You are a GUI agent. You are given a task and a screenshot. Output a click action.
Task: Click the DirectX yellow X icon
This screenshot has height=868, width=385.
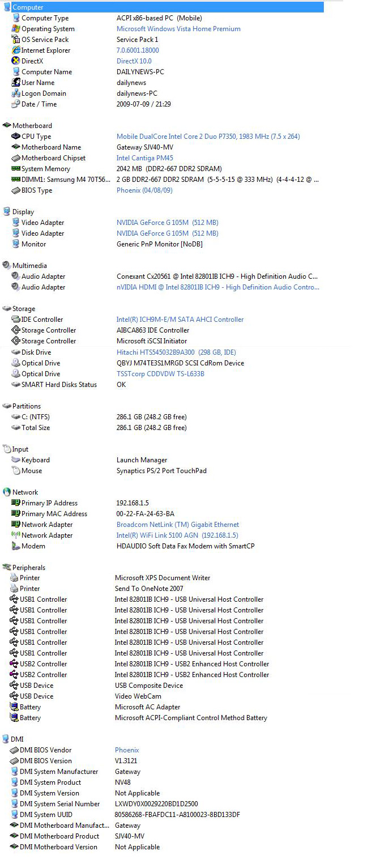[16, 61]
